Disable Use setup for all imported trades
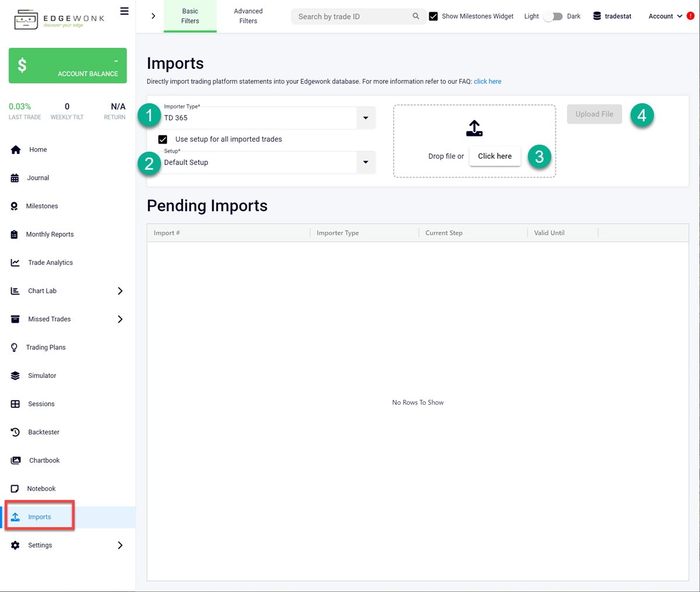 coord(162,139)
